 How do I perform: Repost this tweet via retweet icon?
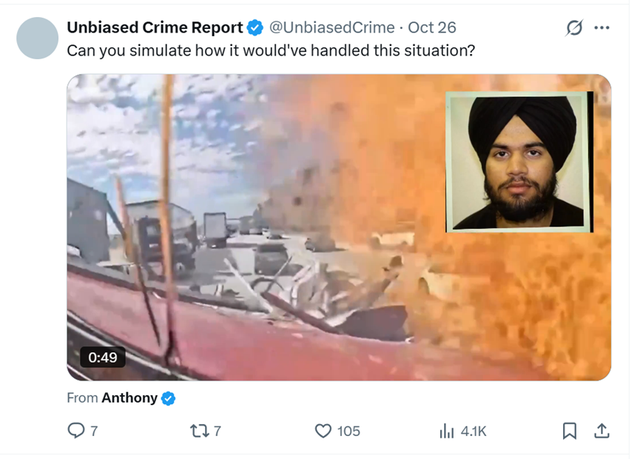point(199,431)
